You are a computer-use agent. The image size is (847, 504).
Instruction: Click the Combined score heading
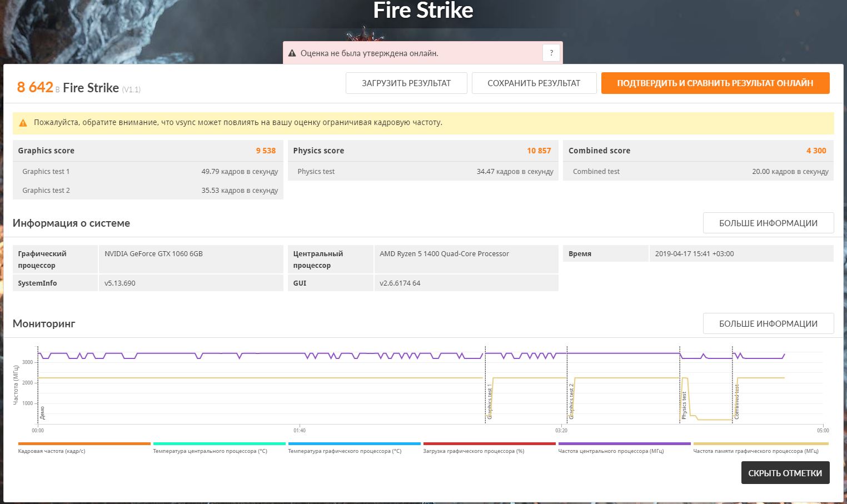coord(599,151)
